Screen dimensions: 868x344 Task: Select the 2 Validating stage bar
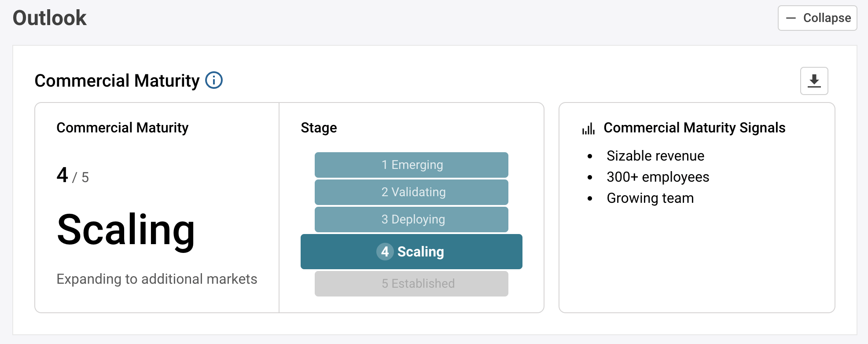click(x=411, y=192)
